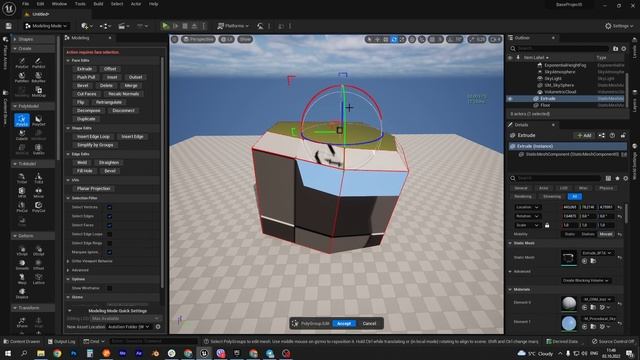Open the Platforms dropdown
The image size is (640, 360).
tap(233, 26)
